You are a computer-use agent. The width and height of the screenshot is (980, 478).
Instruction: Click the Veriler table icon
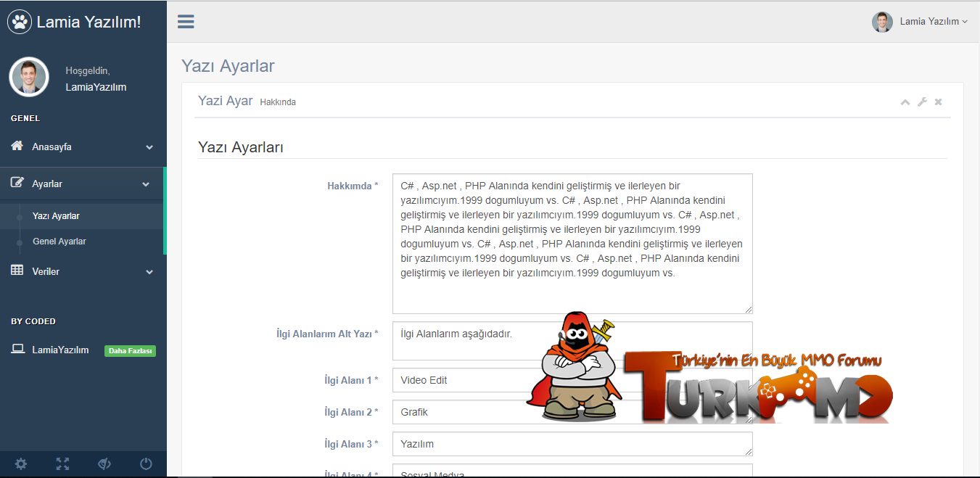pyautogui.click(x=17, y=271)
